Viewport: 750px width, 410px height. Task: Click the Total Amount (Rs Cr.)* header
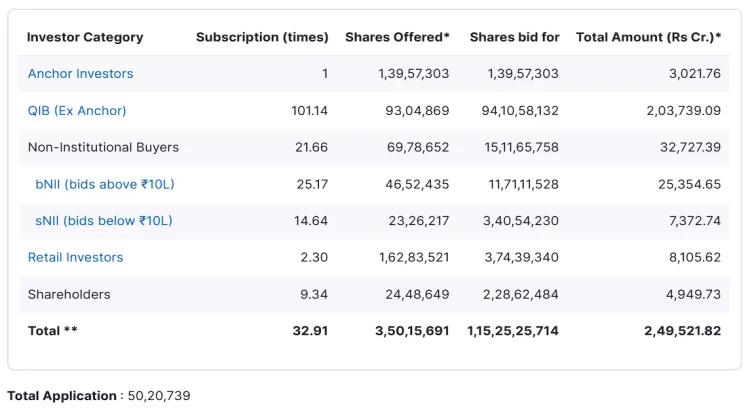tap(648, 37)
